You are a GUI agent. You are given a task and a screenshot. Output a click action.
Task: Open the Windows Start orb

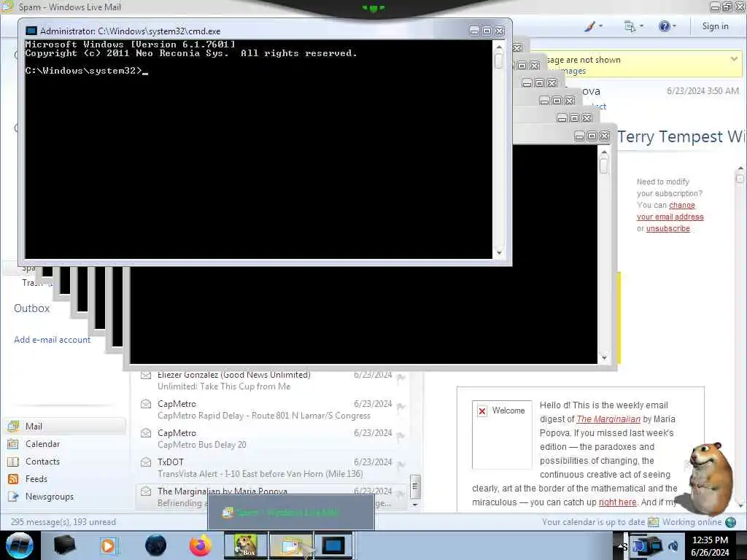(20, 545)
